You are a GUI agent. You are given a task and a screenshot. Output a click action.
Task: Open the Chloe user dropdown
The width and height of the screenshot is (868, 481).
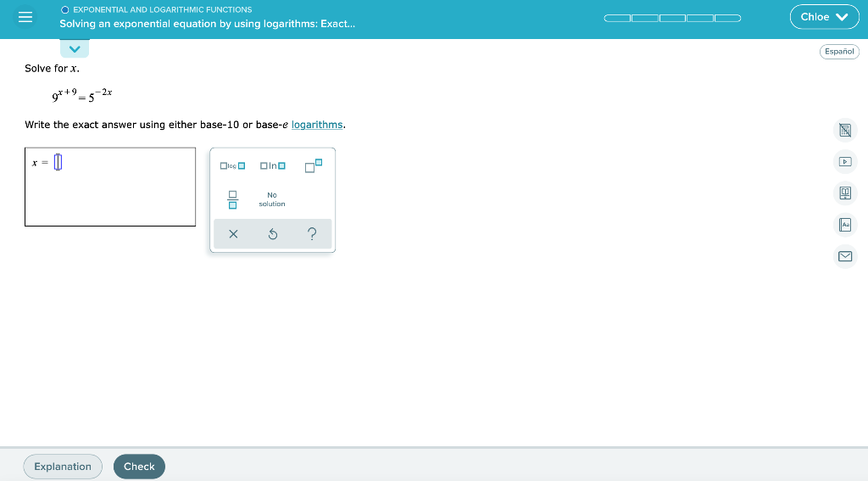(824, 17)
